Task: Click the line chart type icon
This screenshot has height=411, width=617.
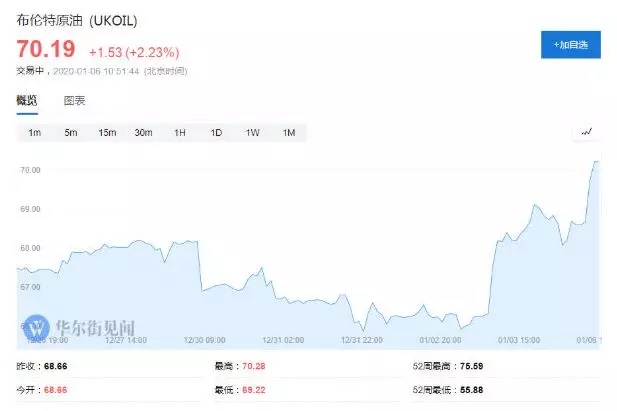Action: pos(586,132)
